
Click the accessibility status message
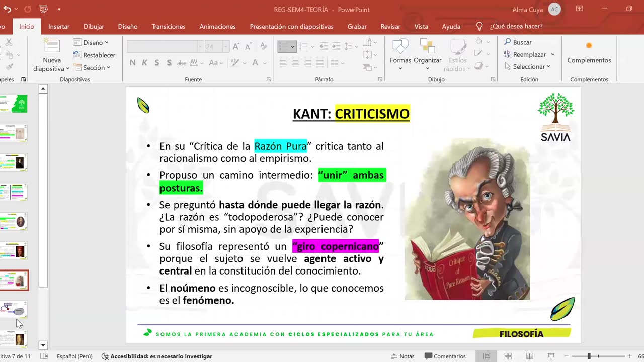pyautogui.click(x=156, y=356)
